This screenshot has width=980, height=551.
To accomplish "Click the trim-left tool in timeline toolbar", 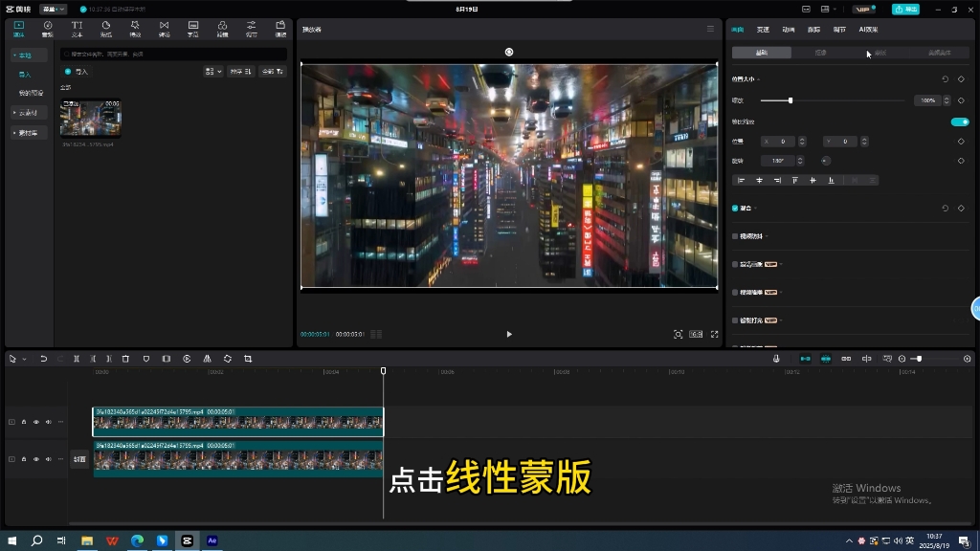I will [x=93, y=359].
